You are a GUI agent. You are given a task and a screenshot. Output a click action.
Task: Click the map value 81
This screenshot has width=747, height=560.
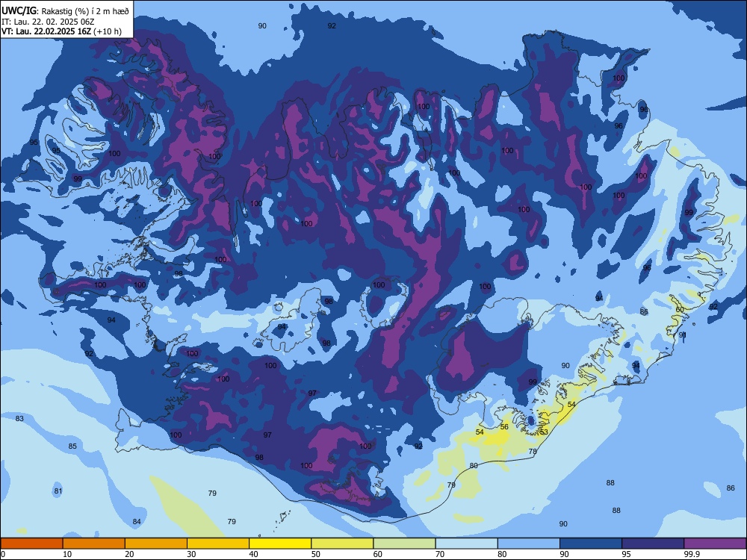pos(58,491)
